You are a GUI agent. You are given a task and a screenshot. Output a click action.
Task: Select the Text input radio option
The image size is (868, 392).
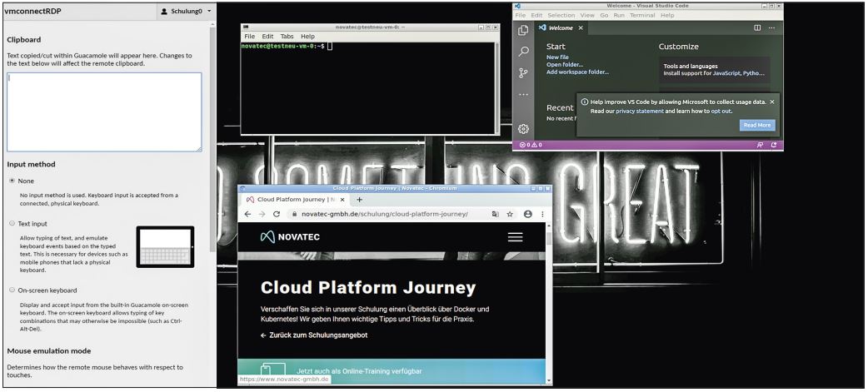(12, 223)
